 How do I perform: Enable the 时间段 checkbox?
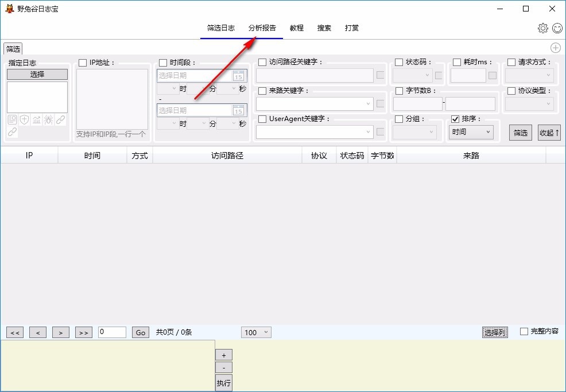[x=163, y=63]
